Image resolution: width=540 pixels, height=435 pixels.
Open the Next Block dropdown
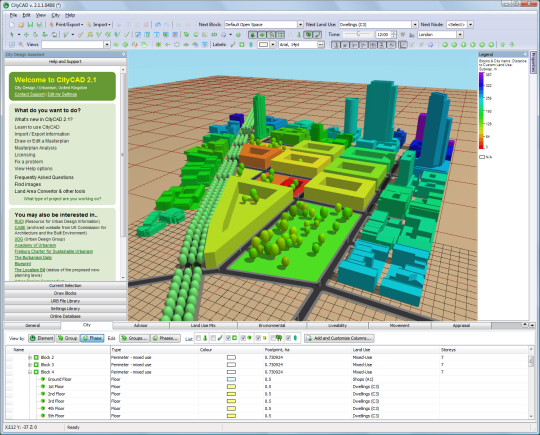tap(300, 24)
